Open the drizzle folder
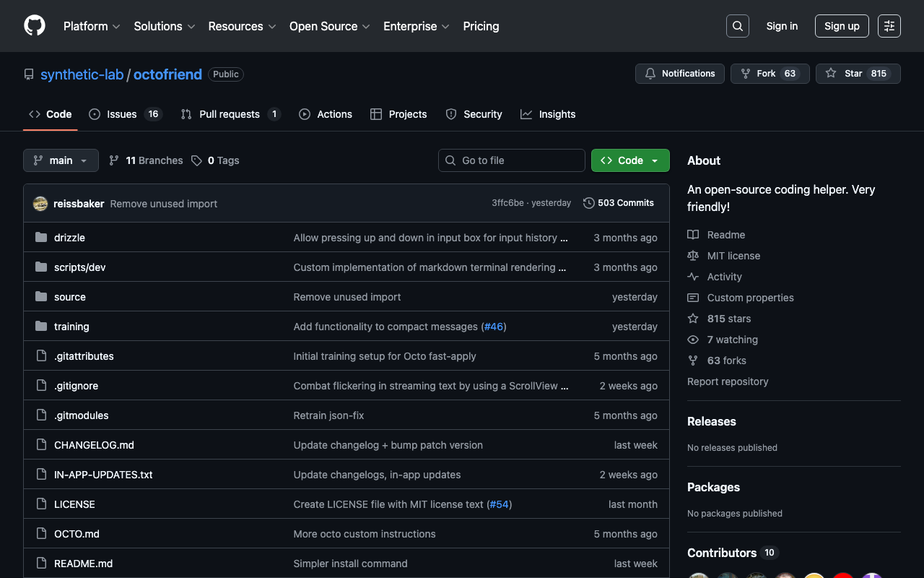This screenshot has height=578, width=924. (x=69, y=238)
